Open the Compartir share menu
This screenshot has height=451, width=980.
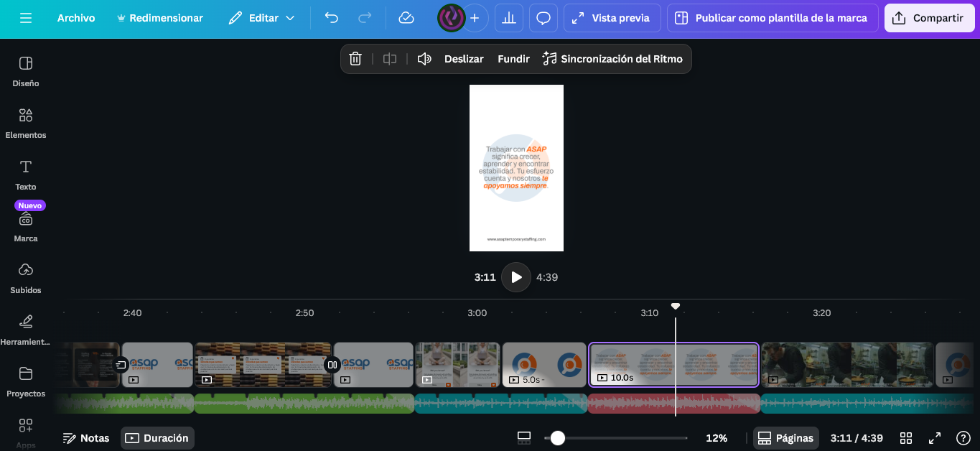tap(929, 18)
